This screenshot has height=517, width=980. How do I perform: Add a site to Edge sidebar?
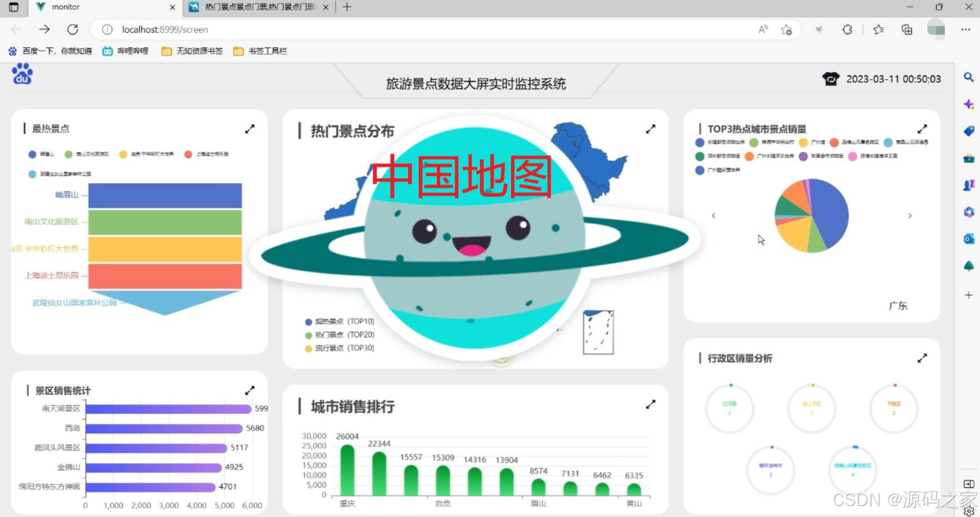coord(969,295)
